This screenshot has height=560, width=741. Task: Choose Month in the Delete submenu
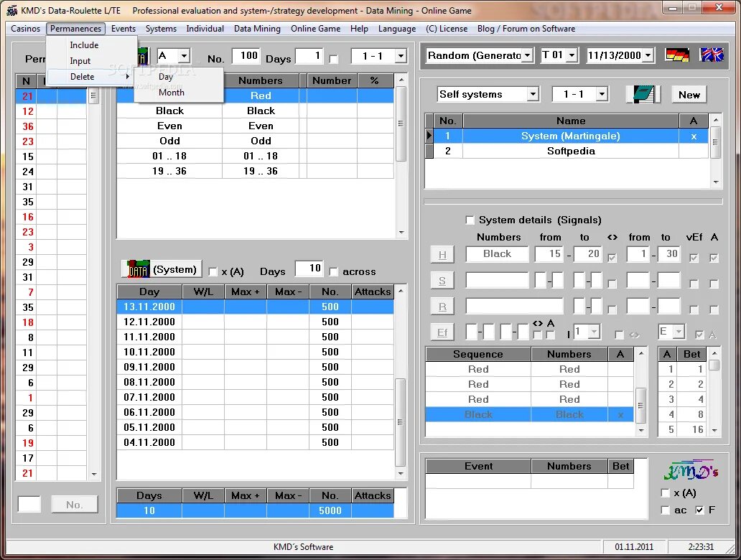pyautogui.click(x=171, y=92)
